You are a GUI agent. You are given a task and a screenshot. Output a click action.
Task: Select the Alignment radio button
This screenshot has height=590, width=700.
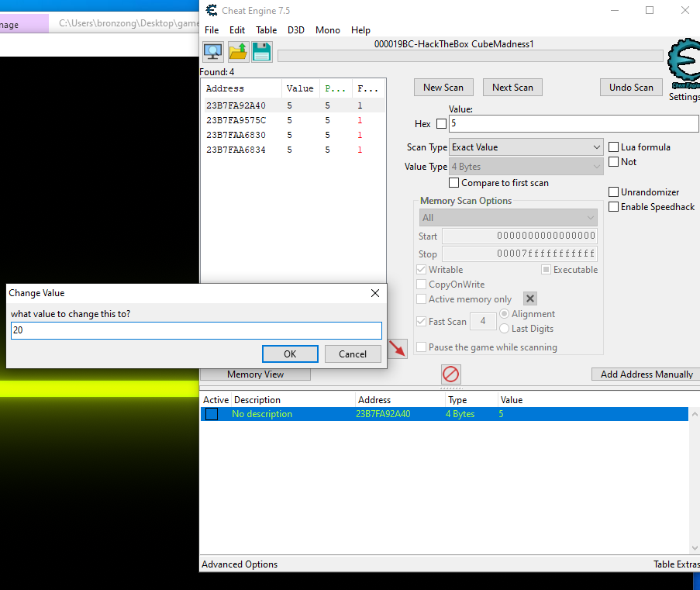[504, 313]
